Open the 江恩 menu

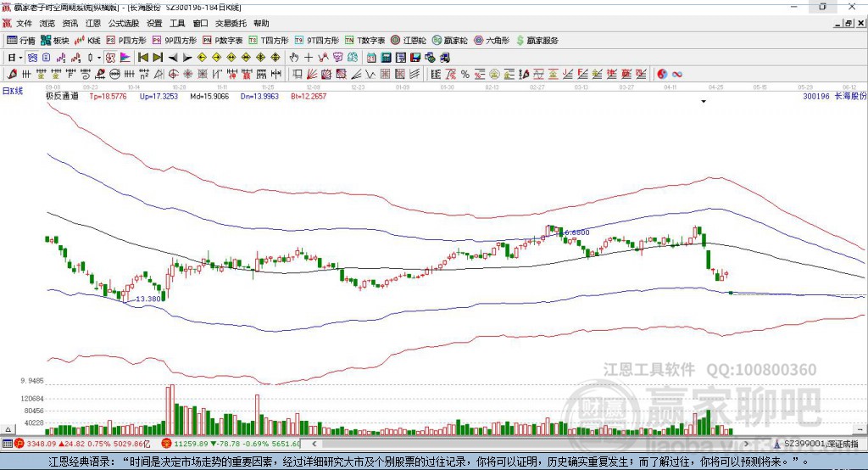point(93,23)
